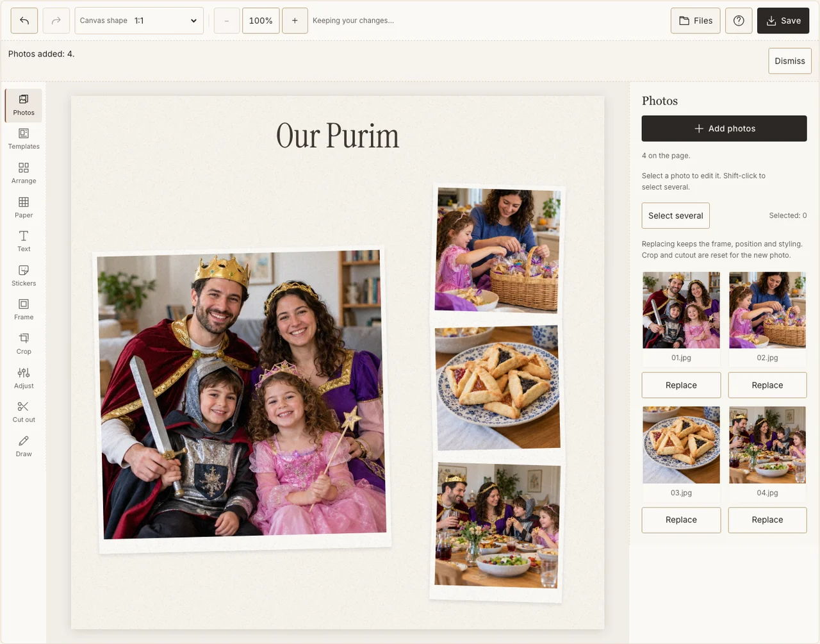The image size is (820, 644).
Task: Open the Canvas shape dropdown
Action: pos(139,21)
